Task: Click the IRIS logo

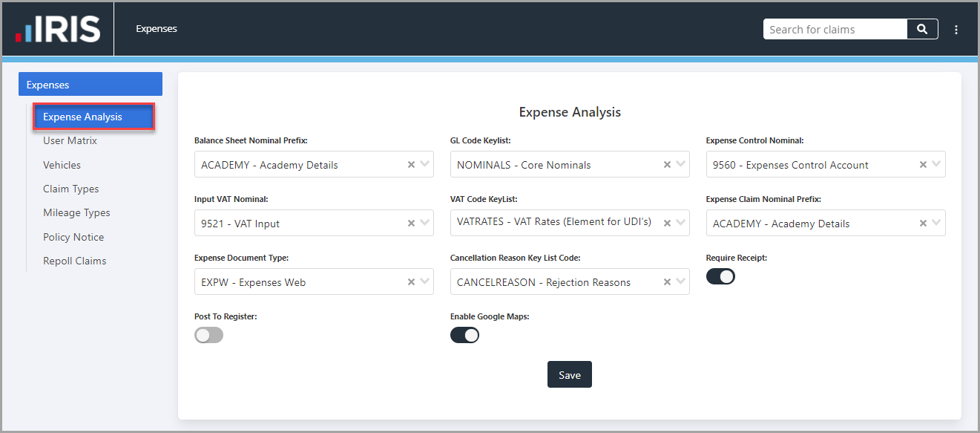Action: pyautogui.click(x=58, y=29)
